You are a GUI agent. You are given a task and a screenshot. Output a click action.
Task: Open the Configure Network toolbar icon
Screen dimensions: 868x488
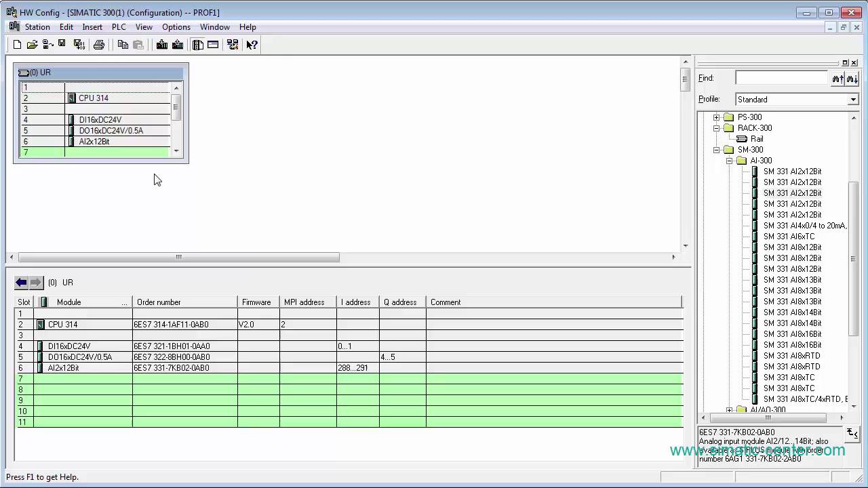coord(233,45)
